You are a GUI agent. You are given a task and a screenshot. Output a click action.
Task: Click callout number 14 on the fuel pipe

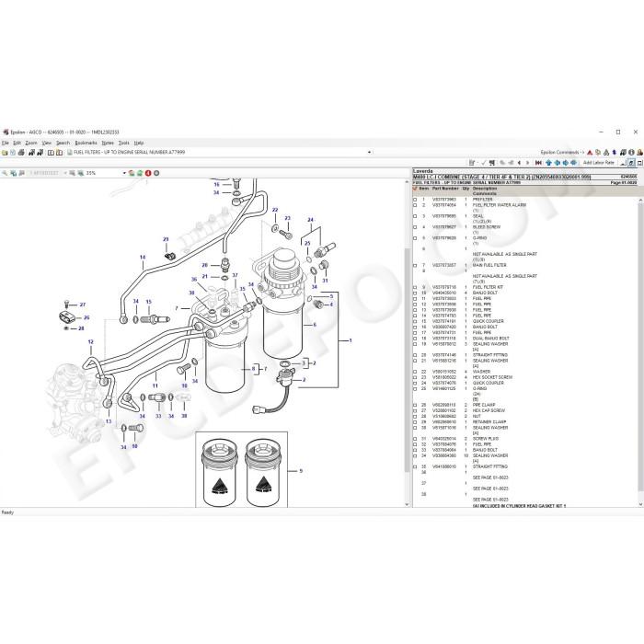point(143,258)
